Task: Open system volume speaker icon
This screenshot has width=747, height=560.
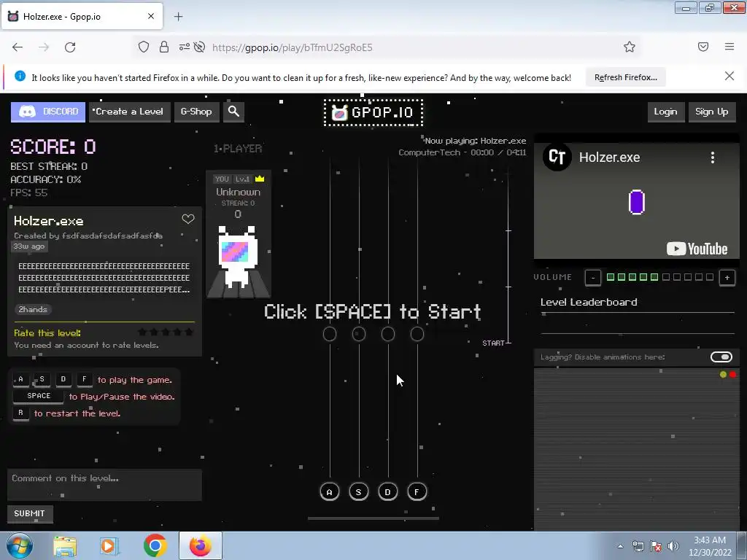Action: 673,546
